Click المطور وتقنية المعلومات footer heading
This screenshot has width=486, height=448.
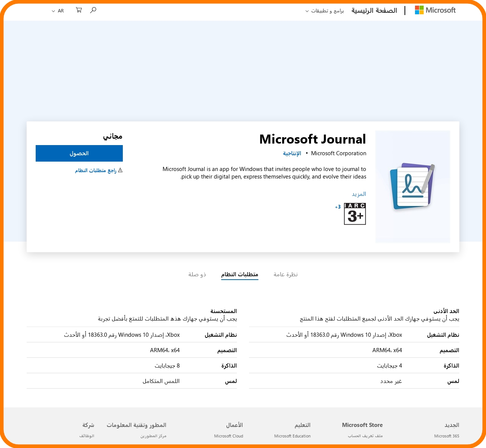click(x=136, y=425)
